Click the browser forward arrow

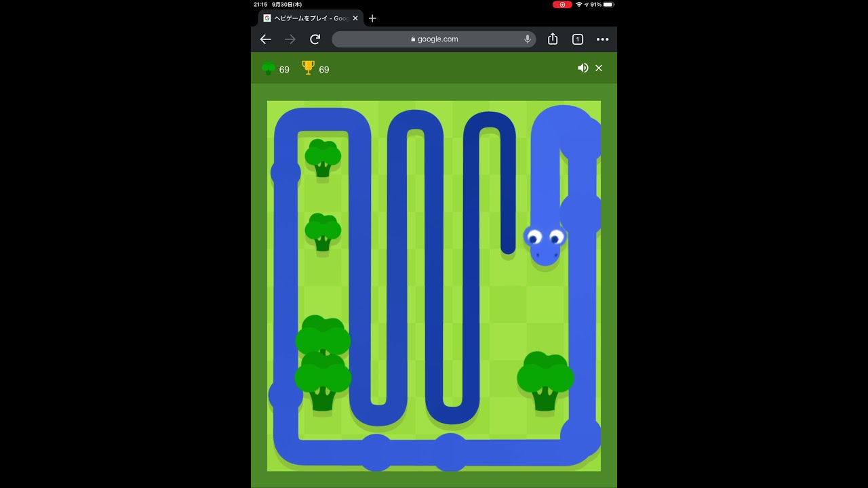tap(290, 39)
